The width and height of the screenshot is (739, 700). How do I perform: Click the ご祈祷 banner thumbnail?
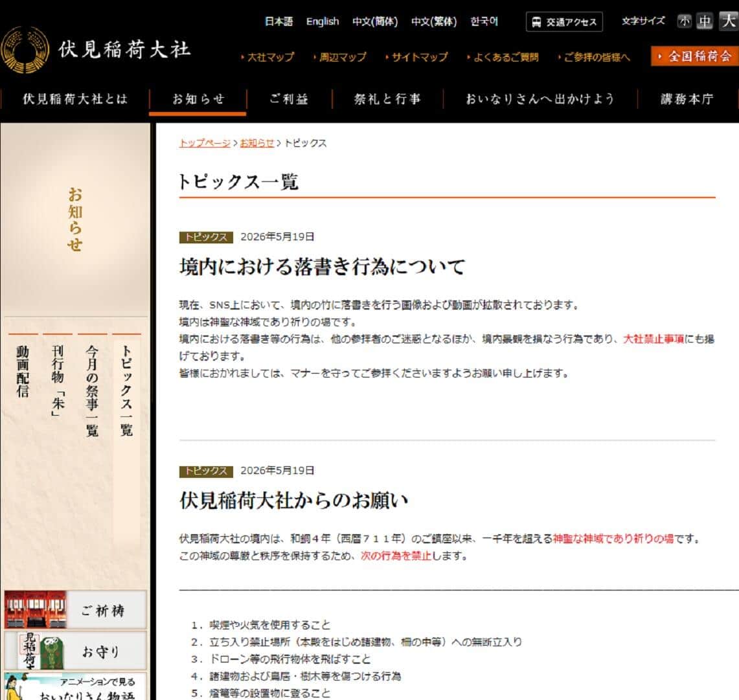pyautogui.click(x=75, y=609)
